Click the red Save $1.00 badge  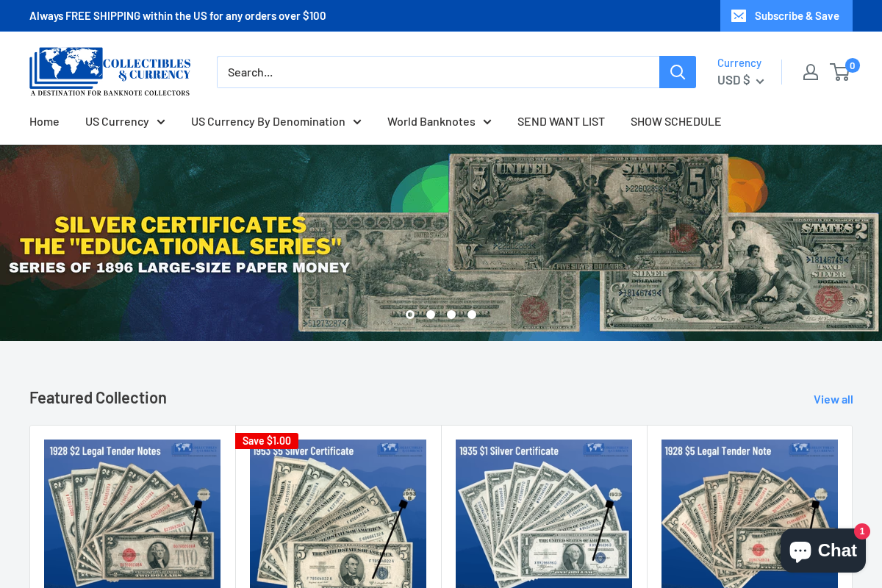point(267,440)
